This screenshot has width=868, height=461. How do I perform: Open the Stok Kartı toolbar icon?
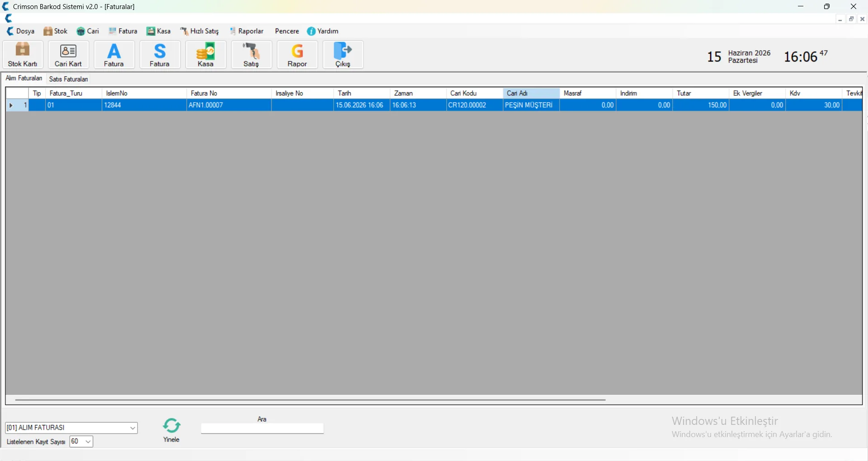[23, 55]
